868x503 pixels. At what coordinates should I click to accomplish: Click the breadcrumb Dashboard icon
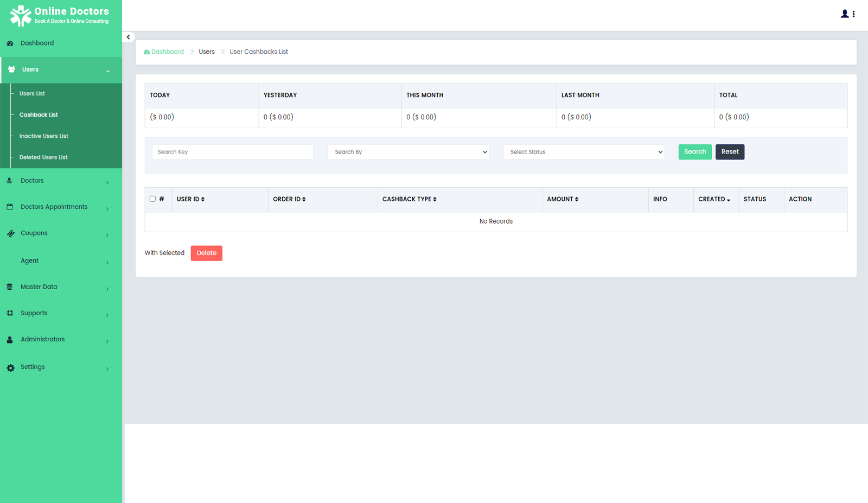146,52
